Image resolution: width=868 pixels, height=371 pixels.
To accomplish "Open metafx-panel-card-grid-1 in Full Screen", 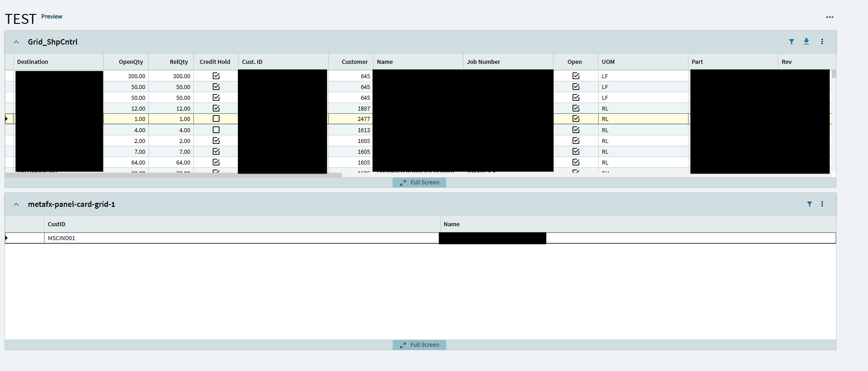I will click(x=419, y=345).
